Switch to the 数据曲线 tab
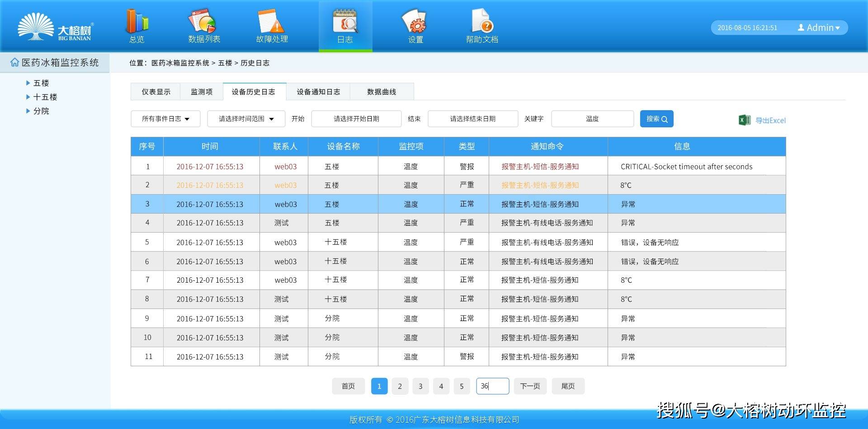The image size is (868, 429). pos(382,92)
